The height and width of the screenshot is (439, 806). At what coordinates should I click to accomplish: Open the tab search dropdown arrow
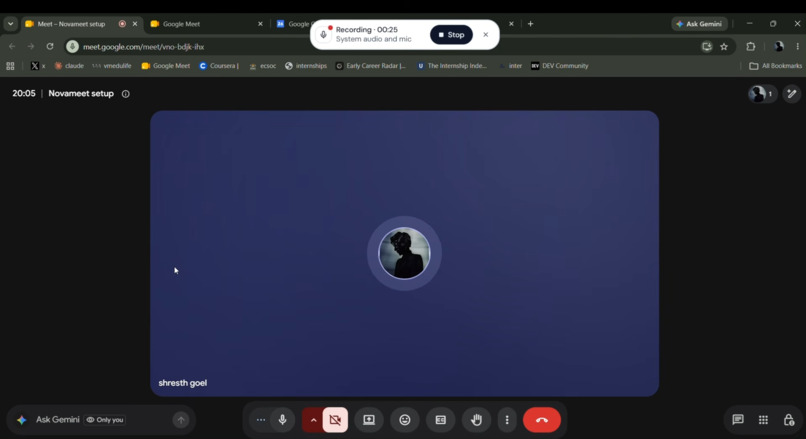coord(10,24)
